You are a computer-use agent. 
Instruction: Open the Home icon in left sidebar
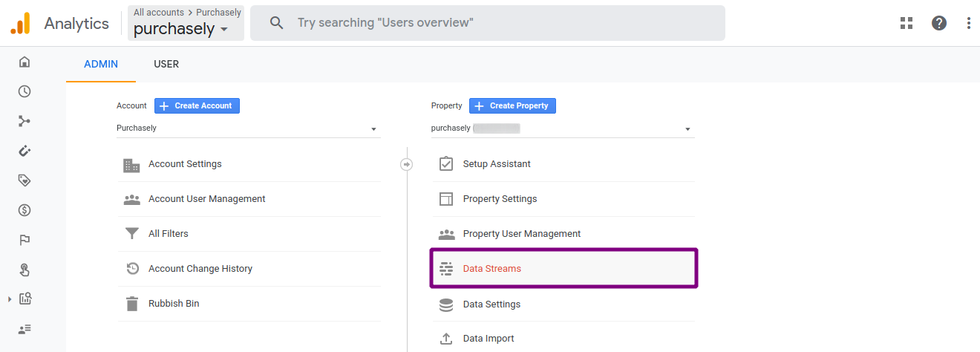pos(24,62)
